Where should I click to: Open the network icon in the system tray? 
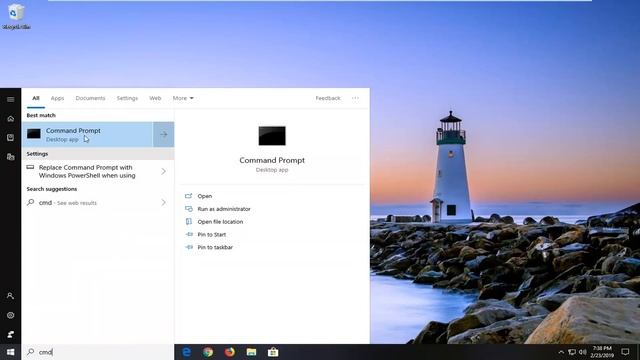[x=572, y=352]
